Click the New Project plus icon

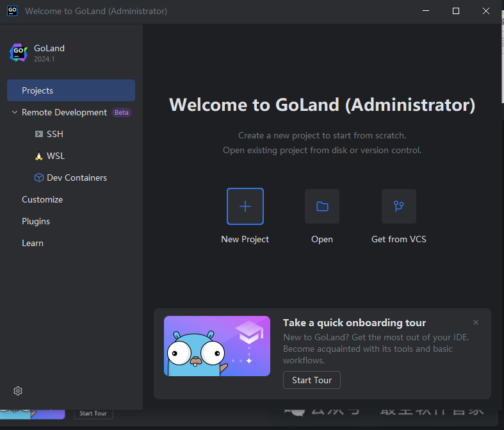click(x=245, y=206)
